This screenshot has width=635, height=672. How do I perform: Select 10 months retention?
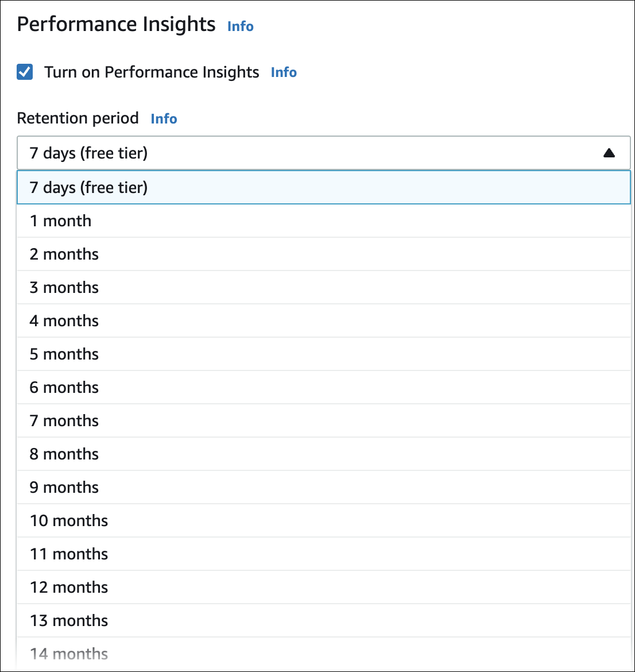pos(68,520)
